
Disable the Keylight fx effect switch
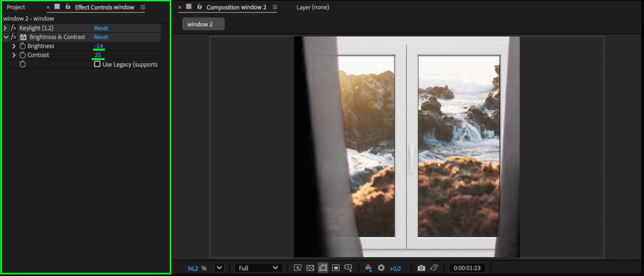click(14, 28)
